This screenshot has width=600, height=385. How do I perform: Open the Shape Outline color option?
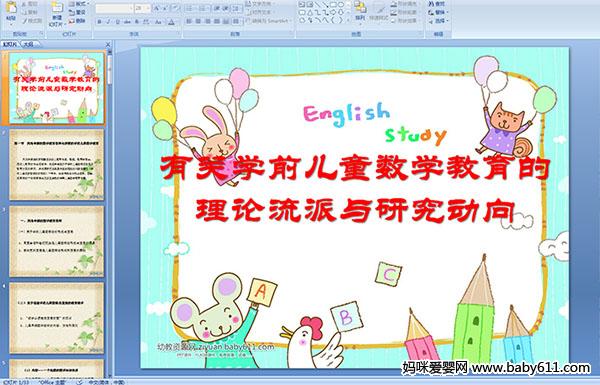(405, 12)
